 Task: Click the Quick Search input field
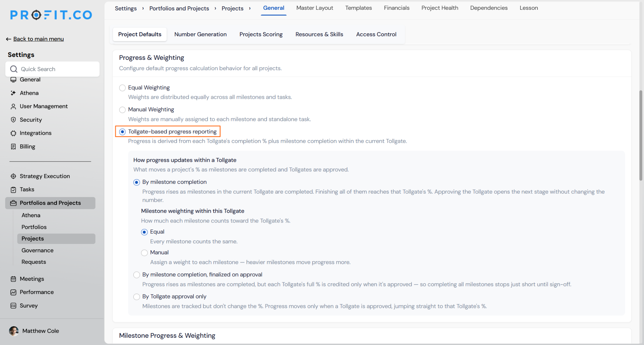(x=53, y=69)
